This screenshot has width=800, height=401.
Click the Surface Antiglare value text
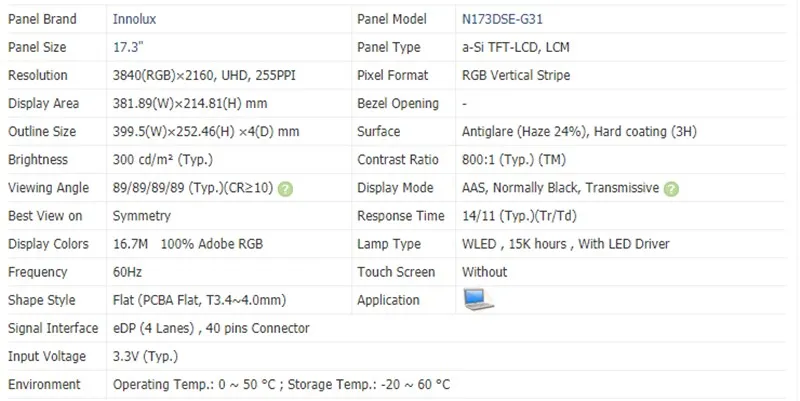tap(579, 131)
